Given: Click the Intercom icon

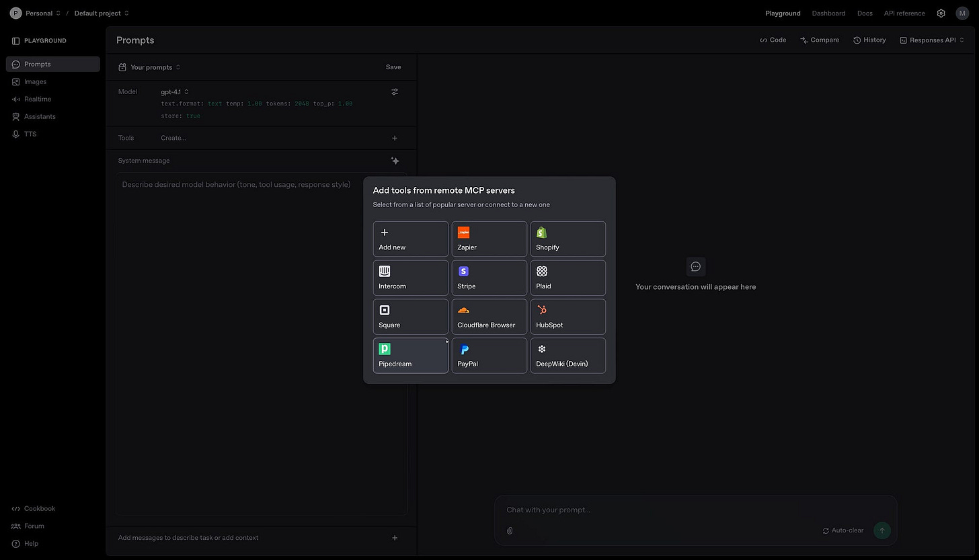Looking at the screenshot, I should click(385, 272).
